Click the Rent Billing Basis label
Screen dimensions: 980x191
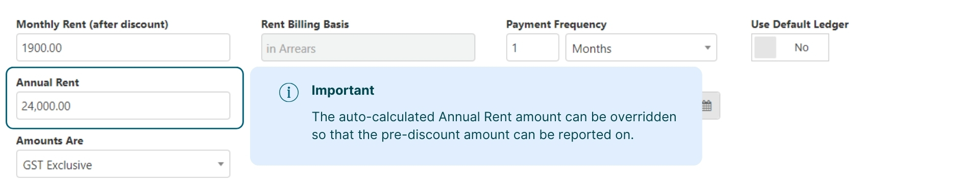tap(305, 24)
